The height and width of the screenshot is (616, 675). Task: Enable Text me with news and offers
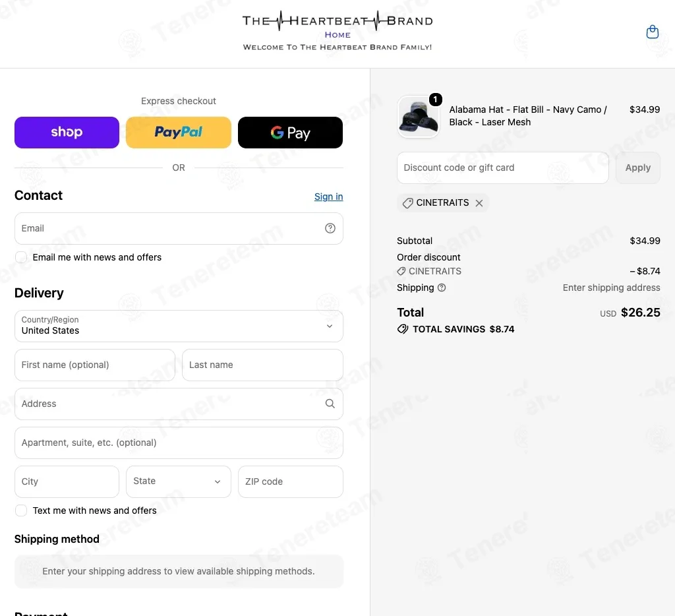[x=20, y=510]
